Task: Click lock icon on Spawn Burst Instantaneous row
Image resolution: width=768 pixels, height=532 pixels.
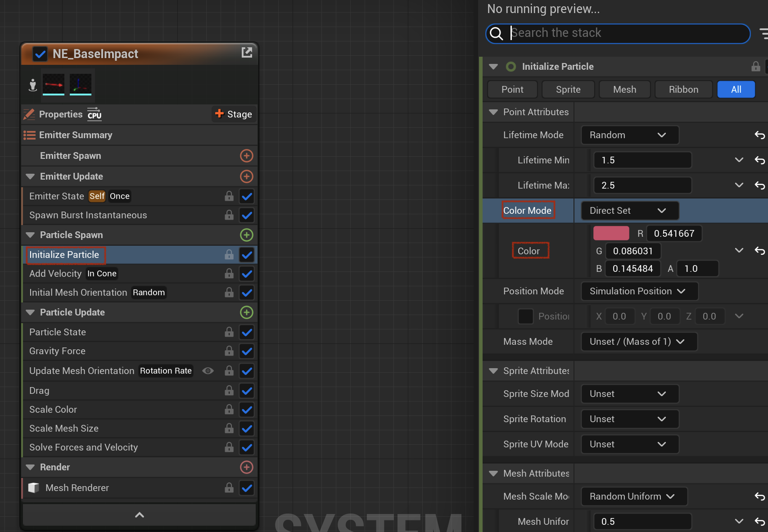Action: click(229, 215)
